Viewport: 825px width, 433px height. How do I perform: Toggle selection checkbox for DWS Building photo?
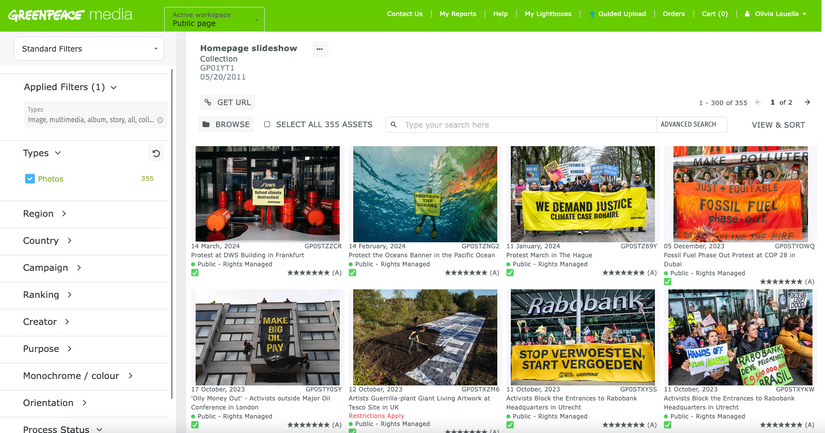pos(195,272)
